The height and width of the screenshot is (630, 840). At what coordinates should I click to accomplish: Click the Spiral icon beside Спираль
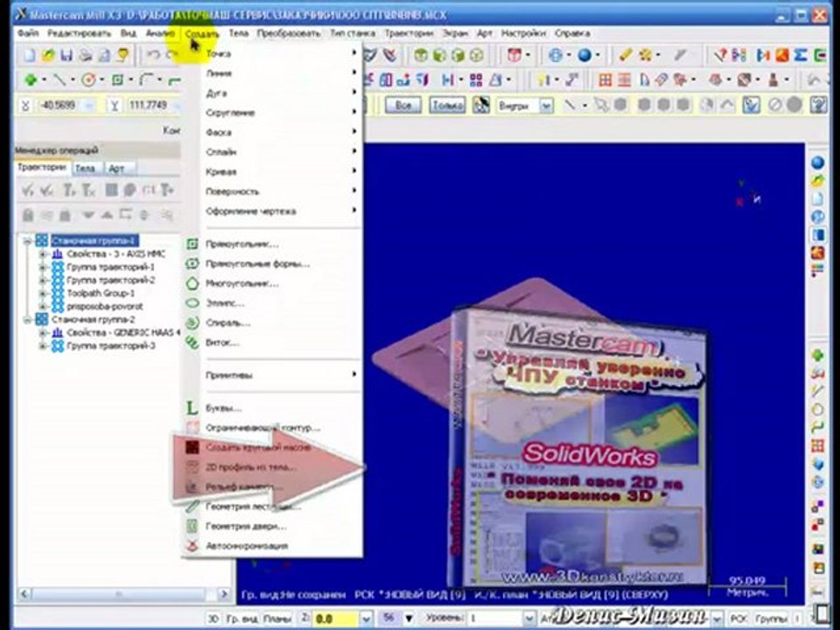click(x=192, y=323)
